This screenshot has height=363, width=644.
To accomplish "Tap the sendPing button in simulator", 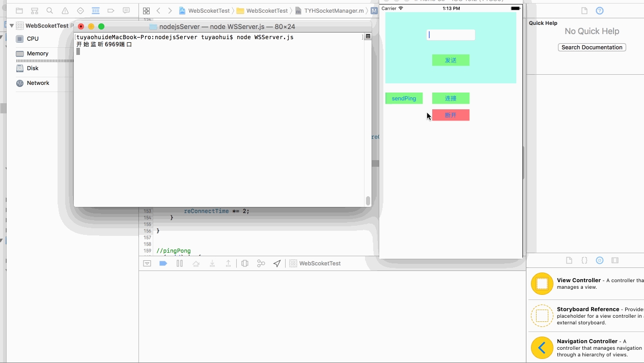I will [404, 98].
